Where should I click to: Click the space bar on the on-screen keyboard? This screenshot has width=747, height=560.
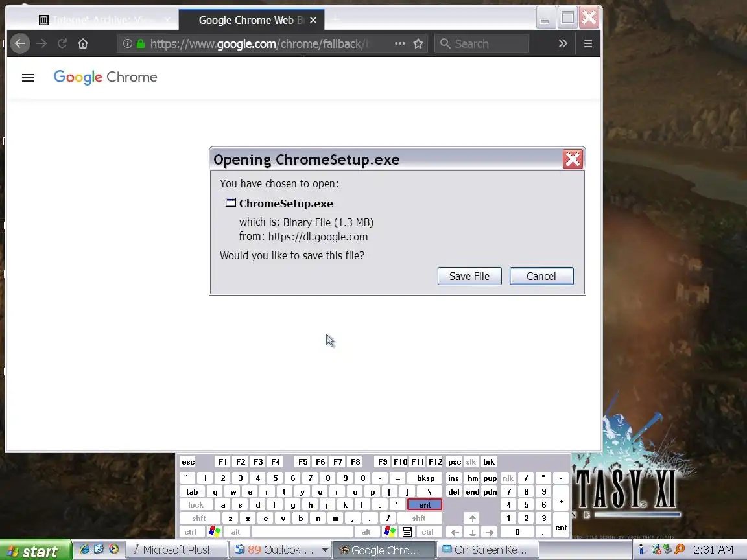(302, 532)
